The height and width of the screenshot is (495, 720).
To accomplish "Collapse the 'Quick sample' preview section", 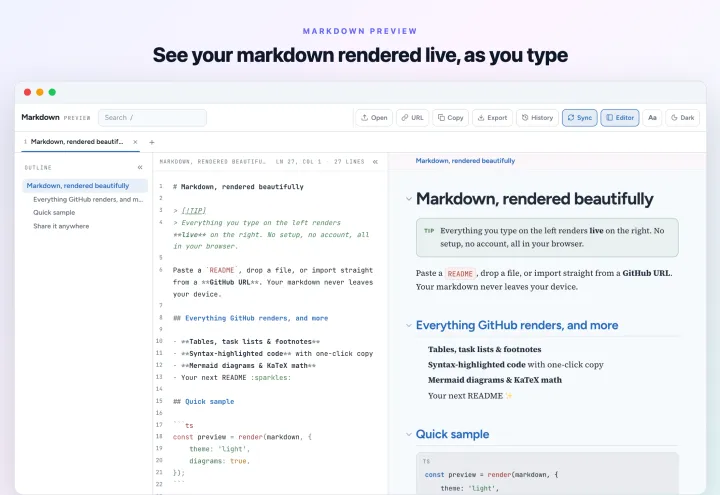I will 409,434.
